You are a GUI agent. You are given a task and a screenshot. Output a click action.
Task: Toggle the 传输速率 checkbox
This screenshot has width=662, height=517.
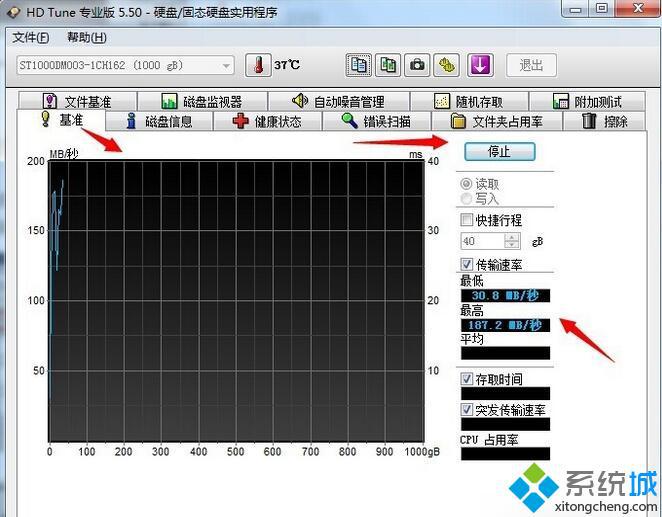[x=467, y=265]
